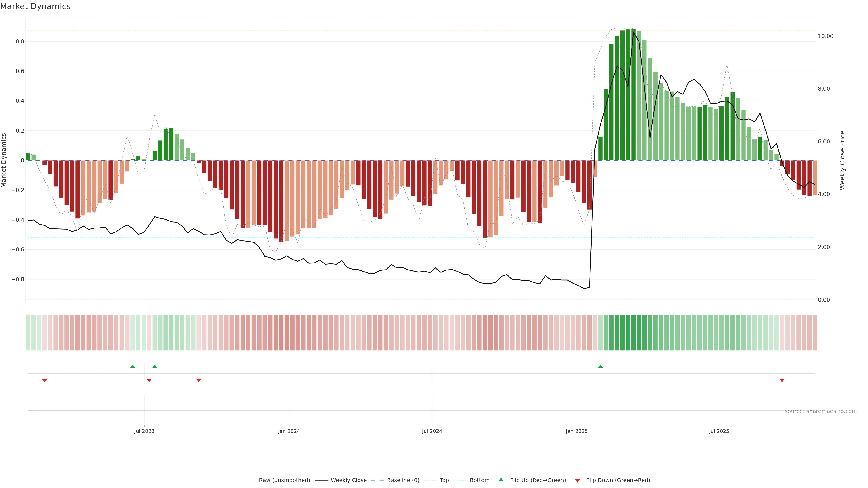This screenshot has height=488, width=868.
Task: Click the darkest green heatmap cell in the strip
Action: click(x=633, y=332)
